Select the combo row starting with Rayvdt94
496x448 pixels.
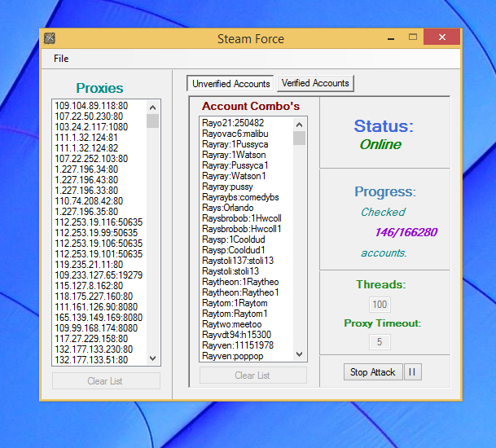coord(237,335)
